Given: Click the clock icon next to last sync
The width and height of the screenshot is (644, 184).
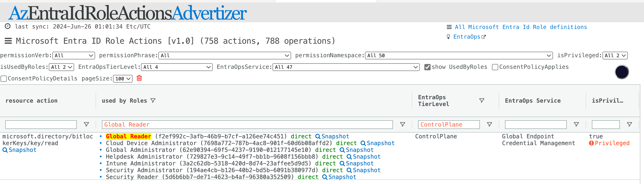Looking at the screenshot, I should pos(8,26).
